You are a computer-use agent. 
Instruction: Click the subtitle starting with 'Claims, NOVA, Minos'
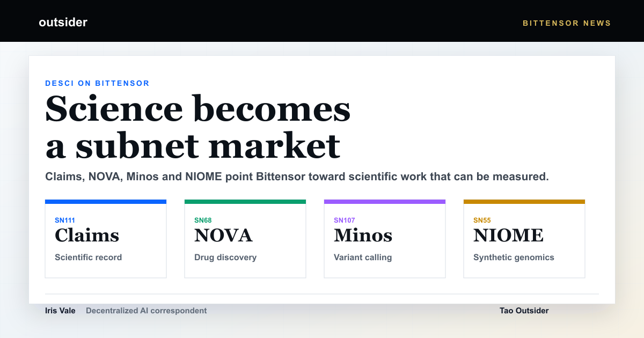pos(297,177)
